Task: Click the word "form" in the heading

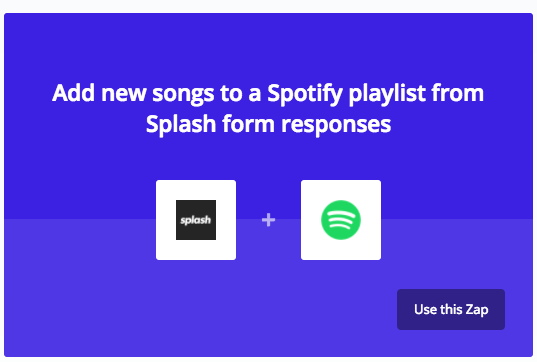Action: point(248,124)
